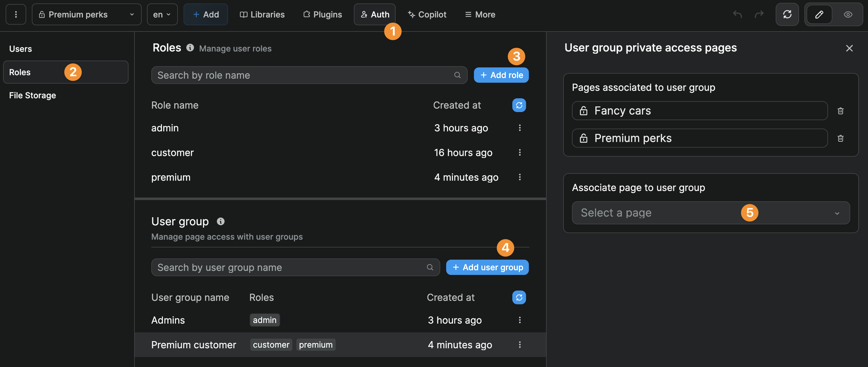Click the Add role button
Screen dimensions: 868x367
[x=501, y=75]
